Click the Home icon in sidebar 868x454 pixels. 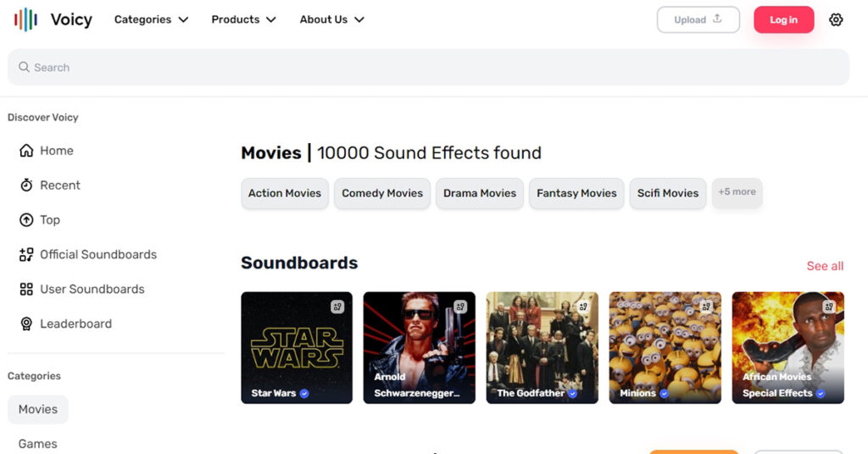coord(26,151)
